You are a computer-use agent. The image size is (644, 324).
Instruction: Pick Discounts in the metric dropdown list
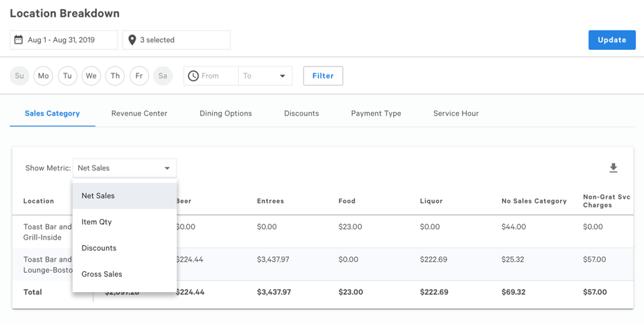point(99,248)
